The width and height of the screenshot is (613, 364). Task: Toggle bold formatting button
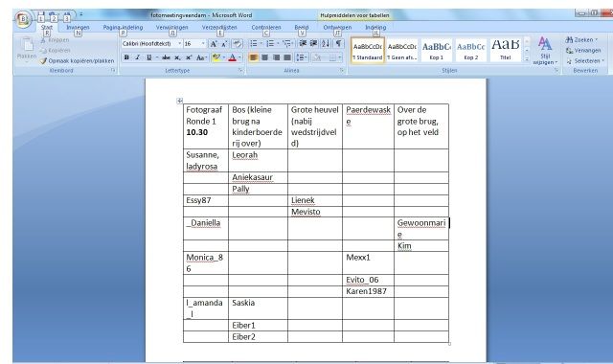click(x=126, y=57)
